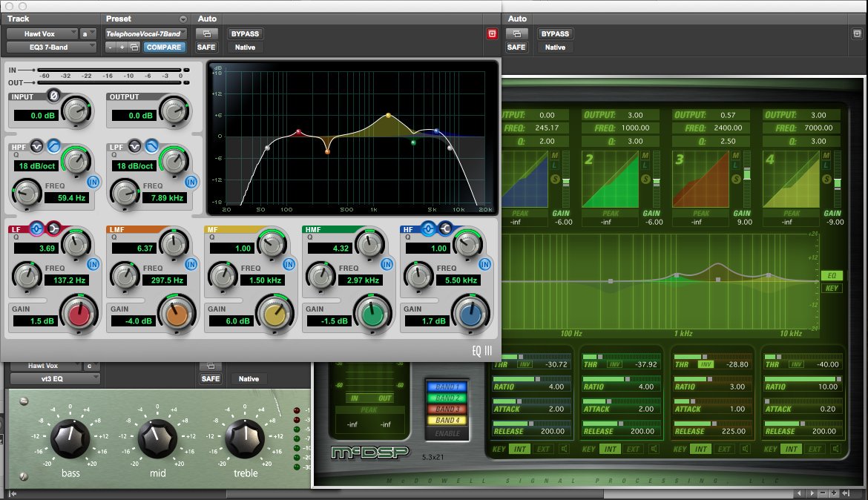The image size is (868, 500).
Task: Select the HPF high-pass curve icon
Action: (x=53, y=146)
